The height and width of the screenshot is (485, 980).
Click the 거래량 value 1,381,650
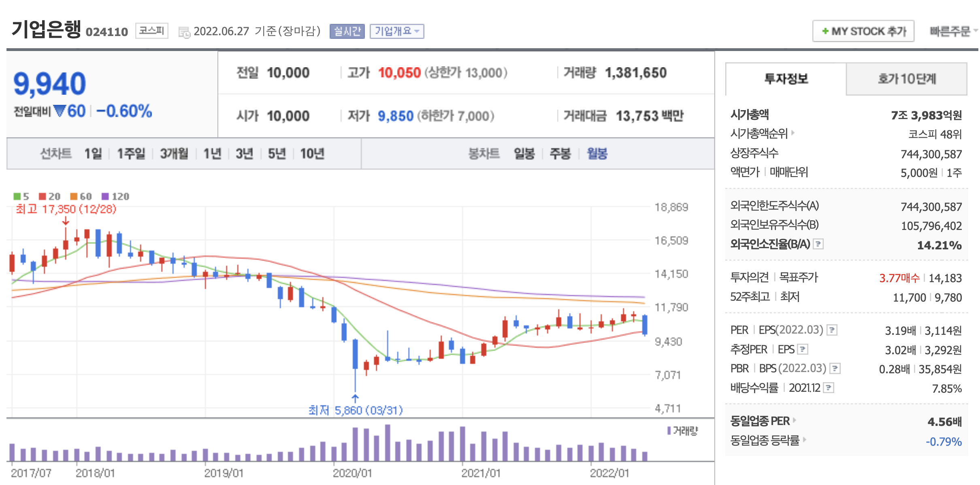pos(636,73)
